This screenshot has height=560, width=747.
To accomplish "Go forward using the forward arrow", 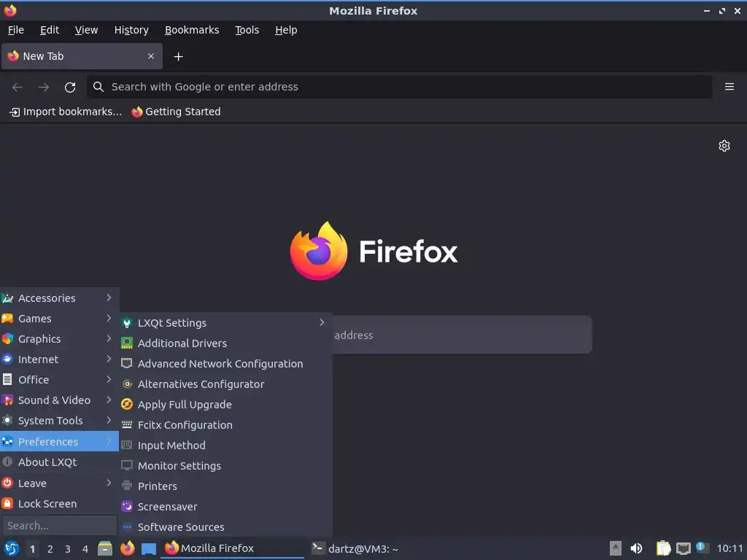I will point(44,87).
